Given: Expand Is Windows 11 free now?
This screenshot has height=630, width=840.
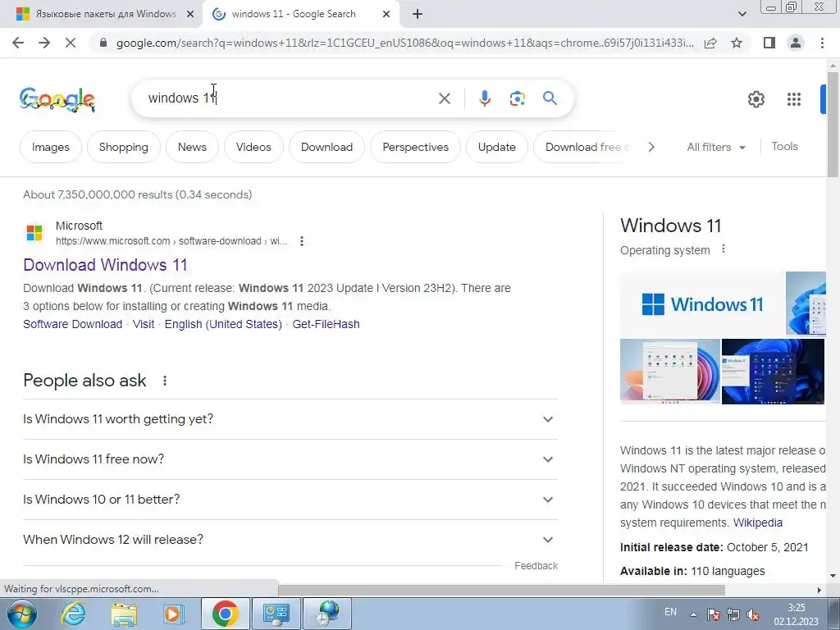Looking at the screenshot, I should coord(290,459).
